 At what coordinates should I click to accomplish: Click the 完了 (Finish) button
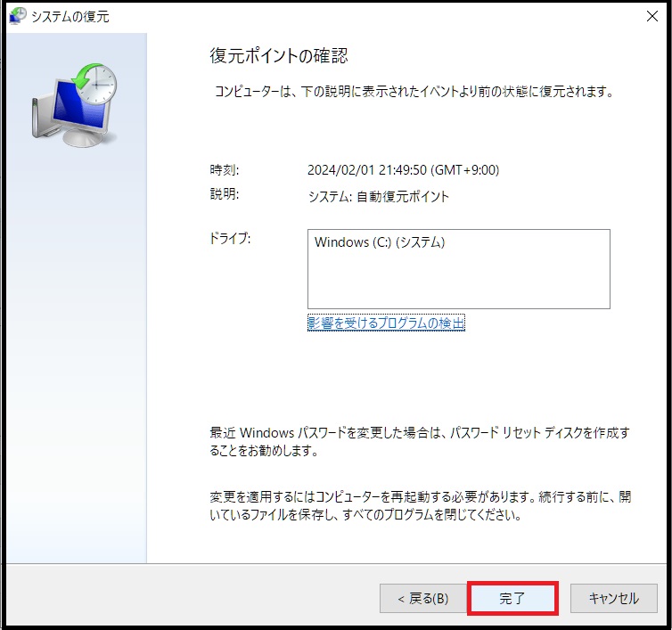click(x=512, y=598)
